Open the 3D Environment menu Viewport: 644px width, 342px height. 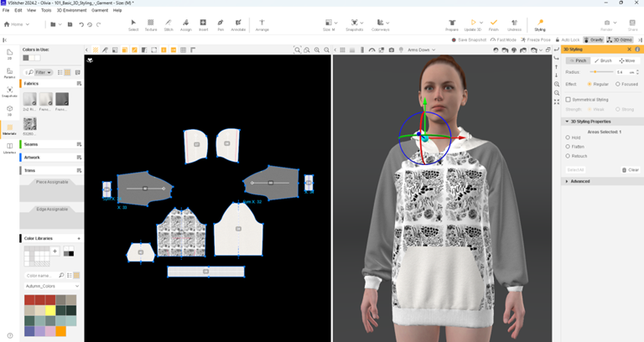click(71, 10)
